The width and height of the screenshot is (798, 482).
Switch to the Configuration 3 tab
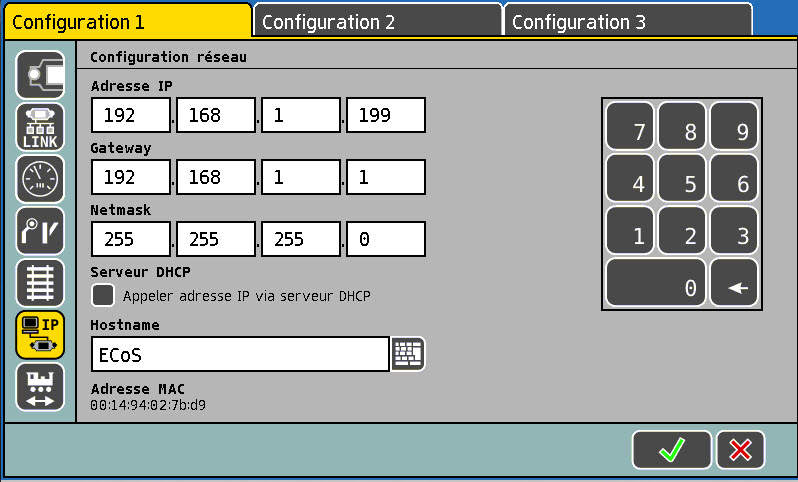[626, 21]
